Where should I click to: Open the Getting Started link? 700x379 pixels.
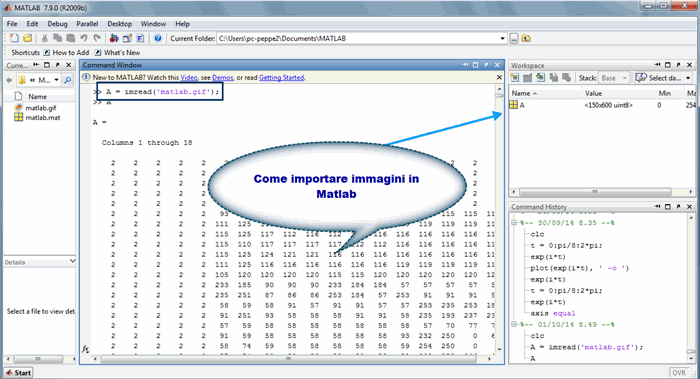click(x=282, y=78)
